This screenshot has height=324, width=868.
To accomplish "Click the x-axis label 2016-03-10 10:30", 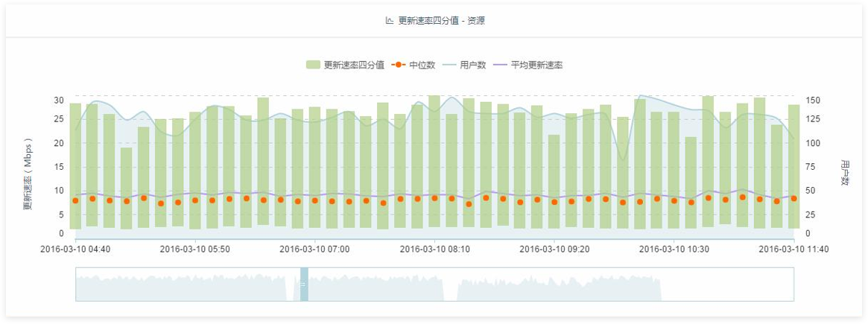I will click(x=674, y=250).
